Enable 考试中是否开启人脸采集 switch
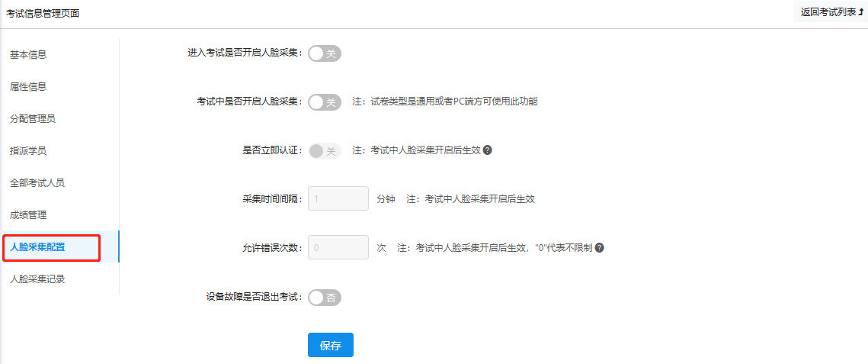 point(325,102)
